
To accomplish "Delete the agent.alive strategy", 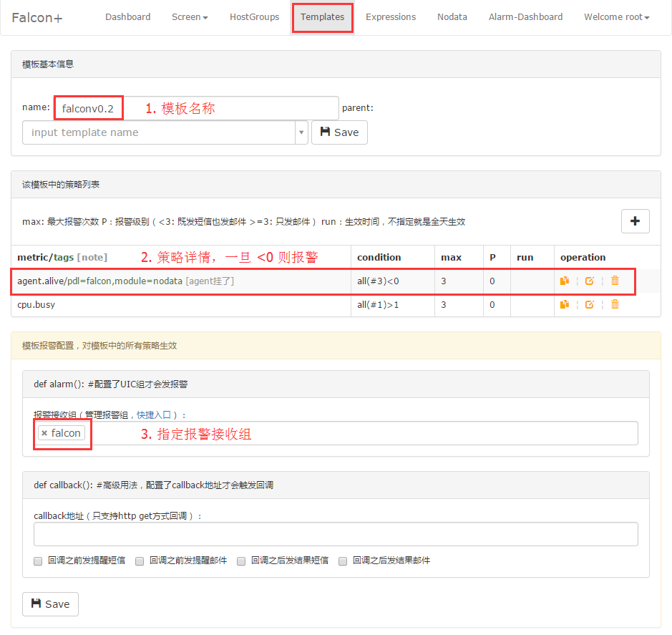I will coord(615,281).
